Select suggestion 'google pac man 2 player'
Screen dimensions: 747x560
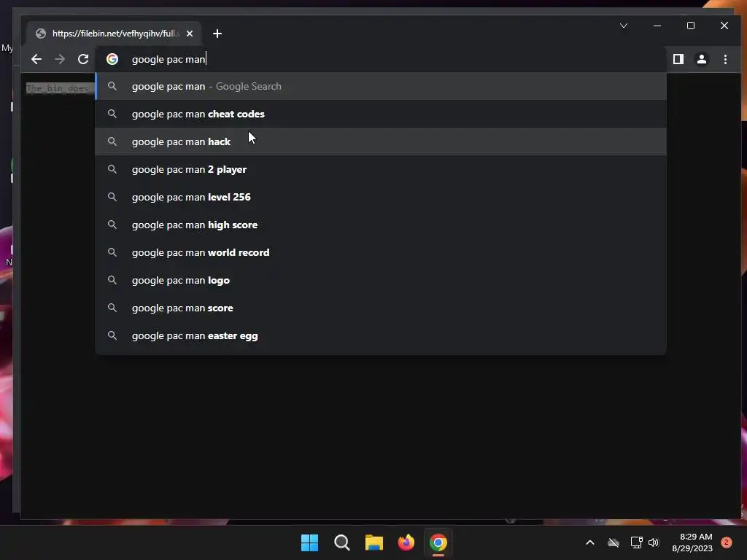pyautogui.click(x=381, y=169)
